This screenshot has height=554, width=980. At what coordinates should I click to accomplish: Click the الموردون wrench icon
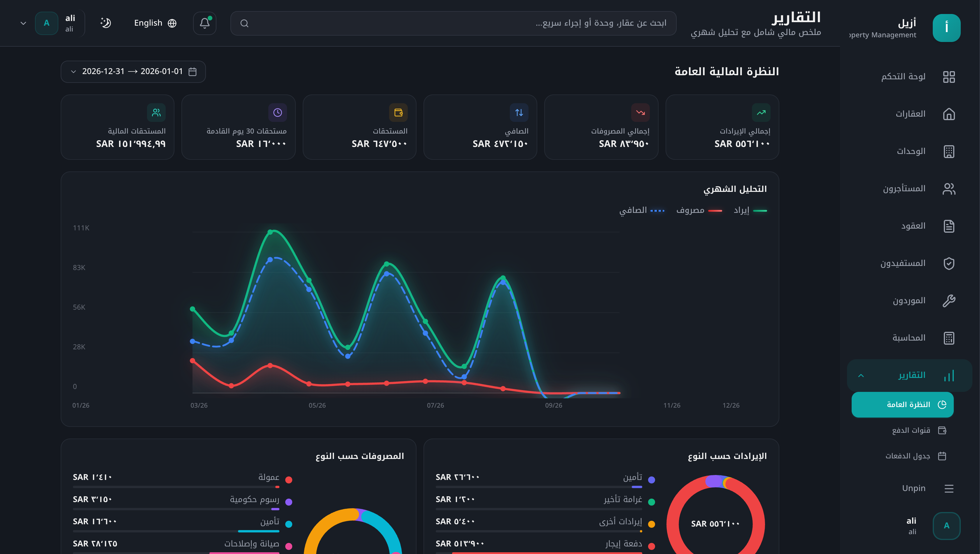pos(949,301)
